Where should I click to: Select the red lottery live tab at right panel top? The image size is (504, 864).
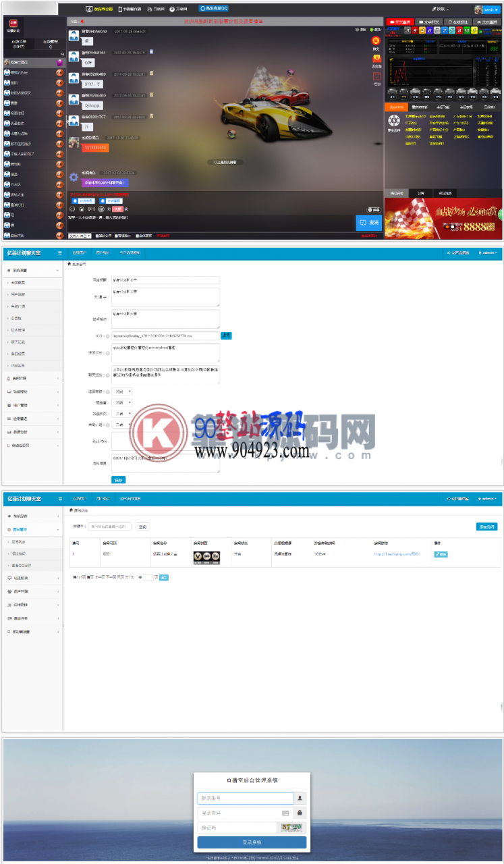coord(399,22)
